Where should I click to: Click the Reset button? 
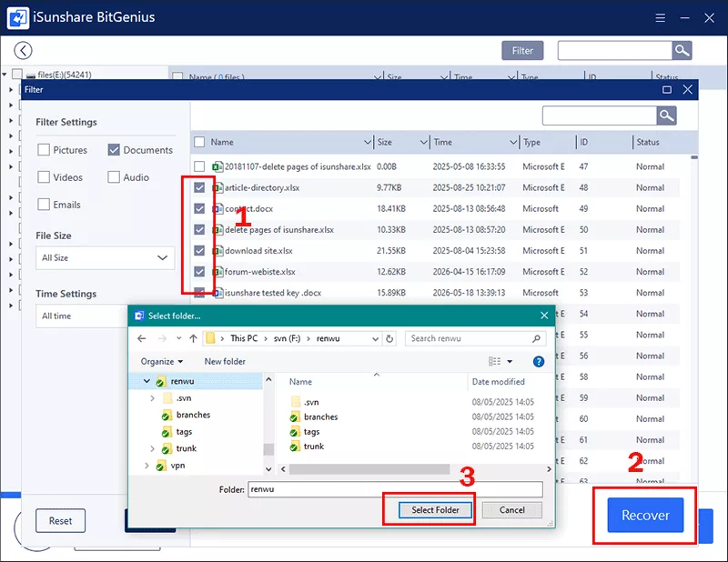(x=60, y=521)
